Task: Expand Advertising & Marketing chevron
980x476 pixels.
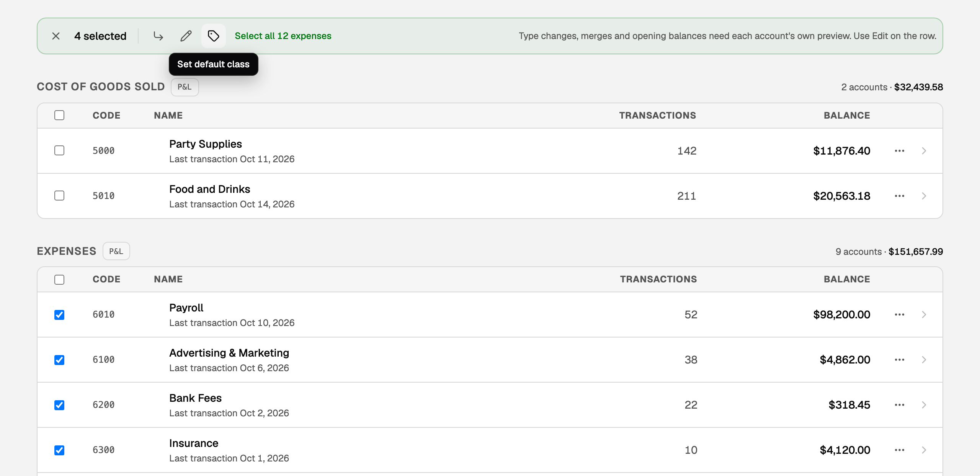Action: pyautogui.click(x=924, y=360)
